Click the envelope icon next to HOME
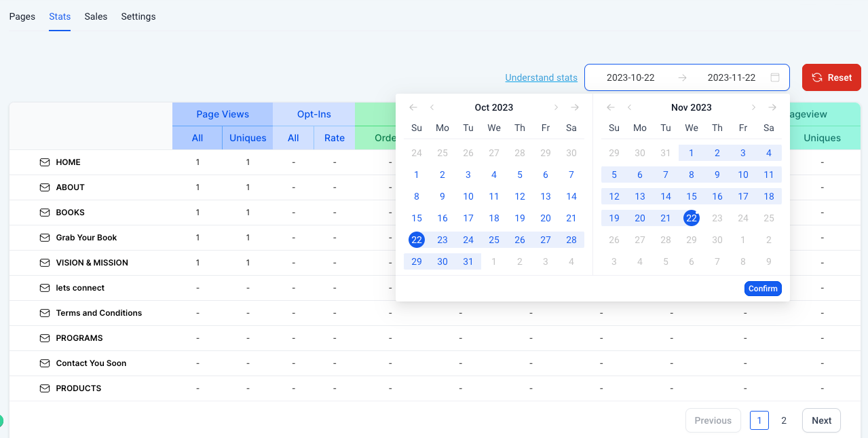Screen dimensions: 868x438 click(x=44, y=162)
